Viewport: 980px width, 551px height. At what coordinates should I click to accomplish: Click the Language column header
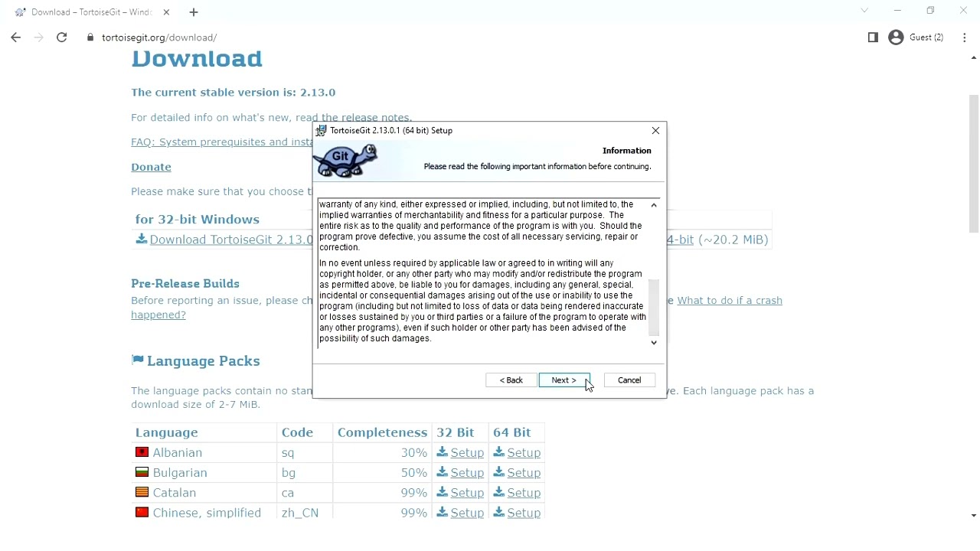click(167, 433)
